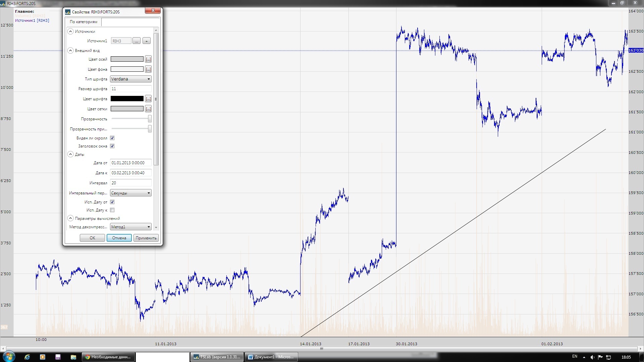This screenshot has height=362, width=644.
Task: Open color picker for Цвет фона
Action: tap(148, 69)
